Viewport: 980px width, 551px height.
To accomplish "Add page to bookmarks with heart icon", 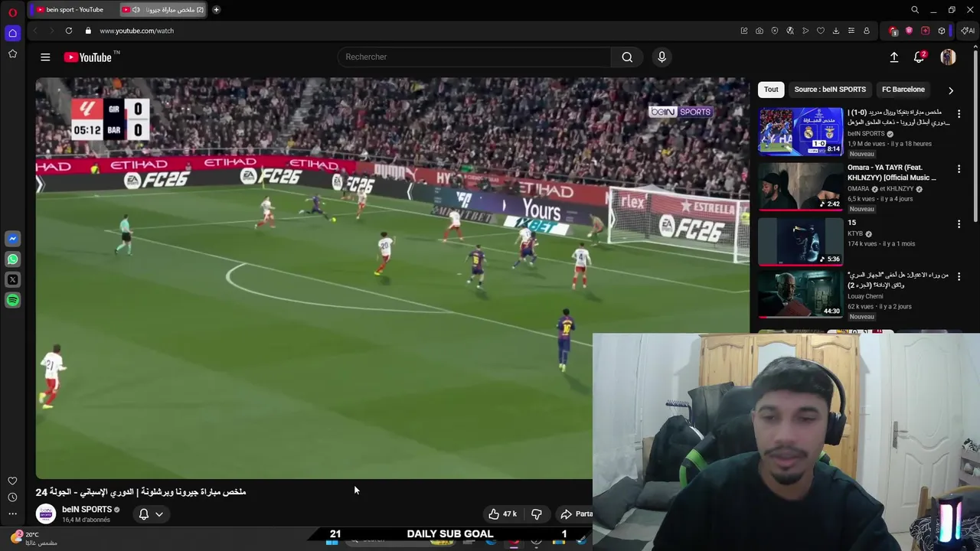I will pos(820,31).
